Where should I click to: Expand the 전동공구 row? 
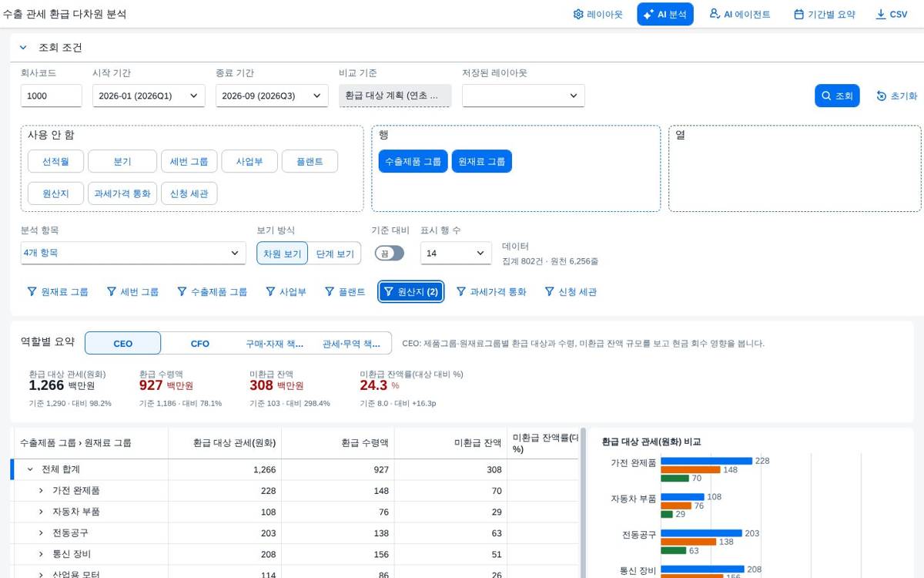(41, 533)
